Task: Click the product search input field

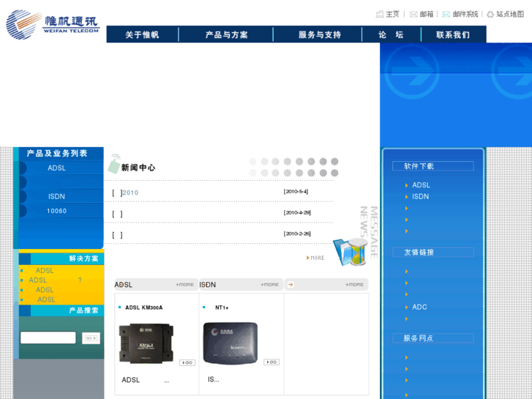Action: point(48,338)
